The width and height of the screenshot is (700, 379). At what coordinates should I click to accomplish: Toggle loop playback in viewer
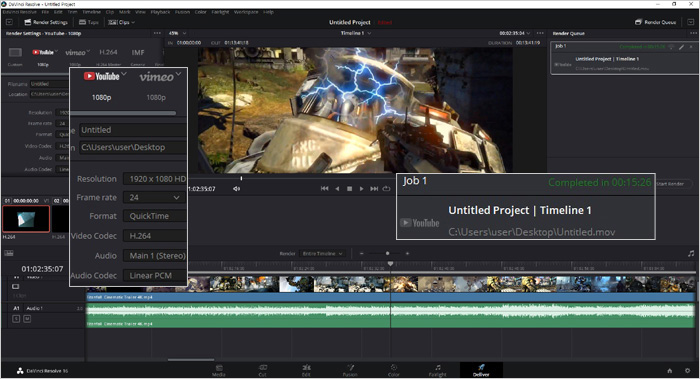click(387, 189)
